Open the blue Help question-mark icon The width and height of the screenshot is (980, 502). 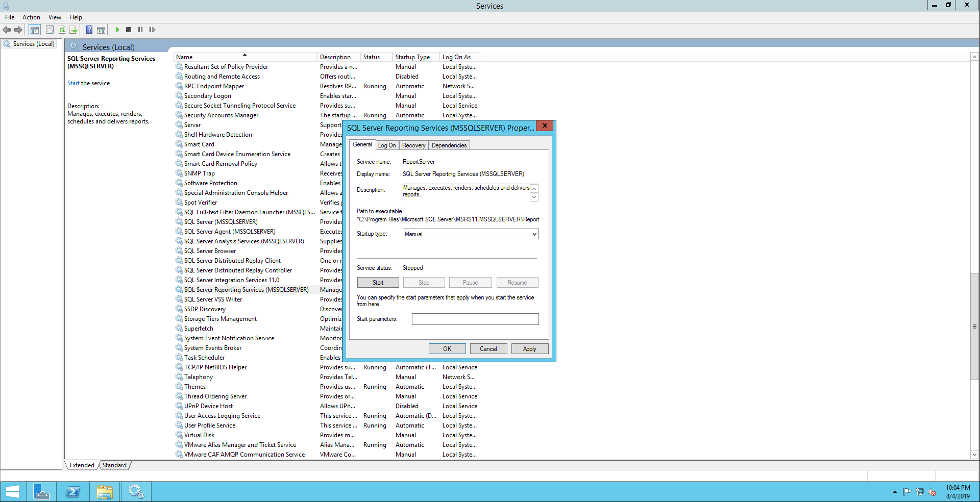(89, 30)
